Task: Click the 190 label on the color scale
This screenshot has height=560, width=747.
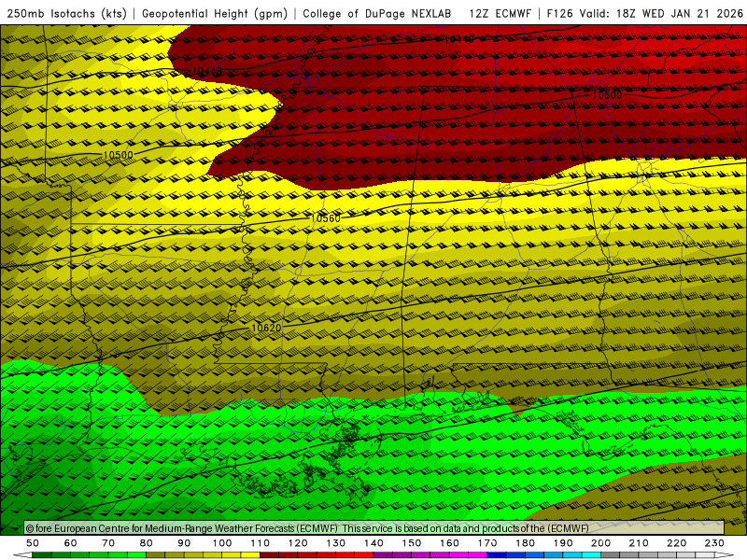Action: (563, 543)
